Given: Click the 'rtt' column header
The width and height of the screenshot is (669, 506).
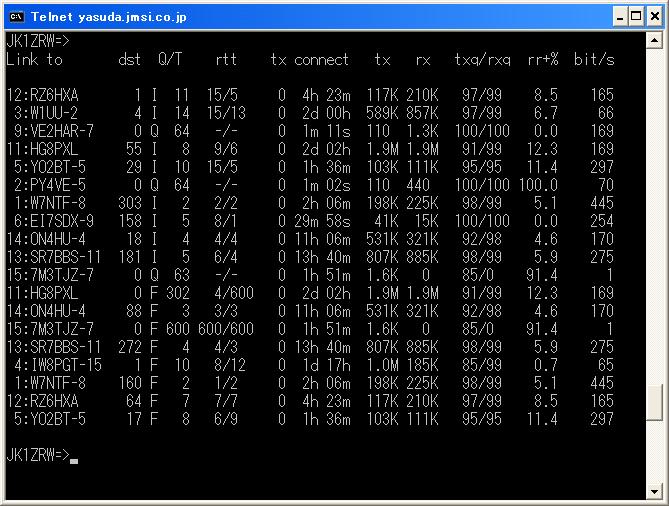Looking at the screenshot, I should (x=226, y=59).
